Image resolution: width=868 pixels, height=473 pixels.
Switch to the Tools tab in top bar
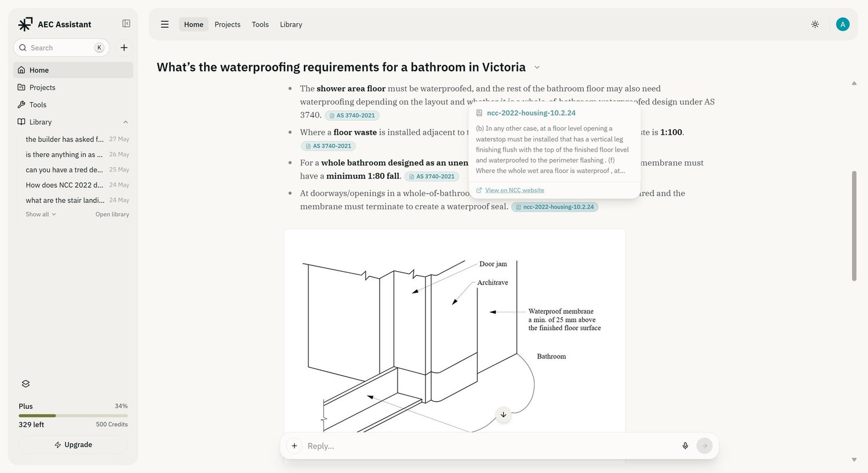click(260, 24)
